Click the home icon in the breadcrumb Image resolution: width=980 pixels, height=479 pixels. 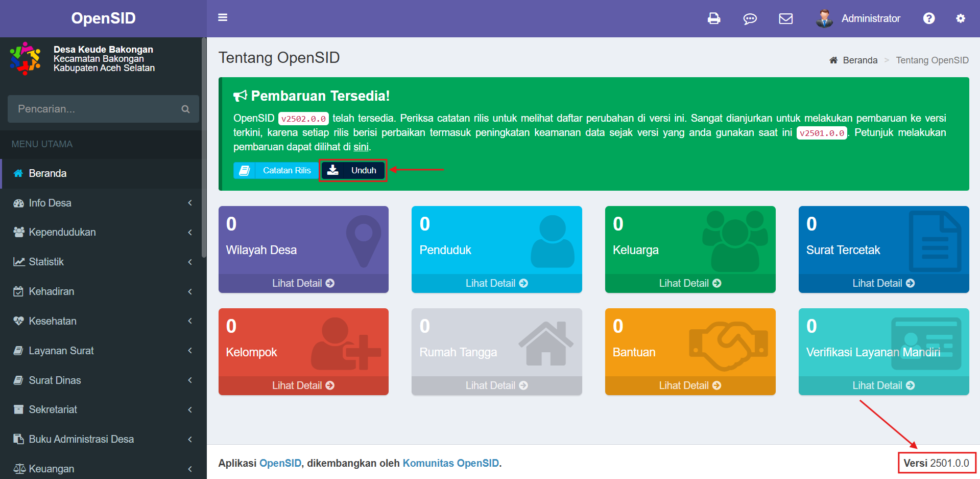point(834,60)
